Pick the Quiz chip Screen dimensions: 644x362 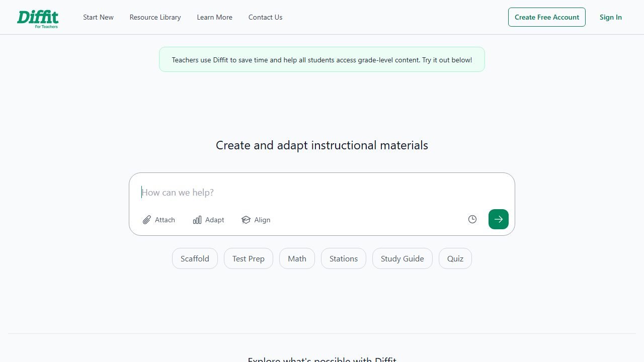455,258
